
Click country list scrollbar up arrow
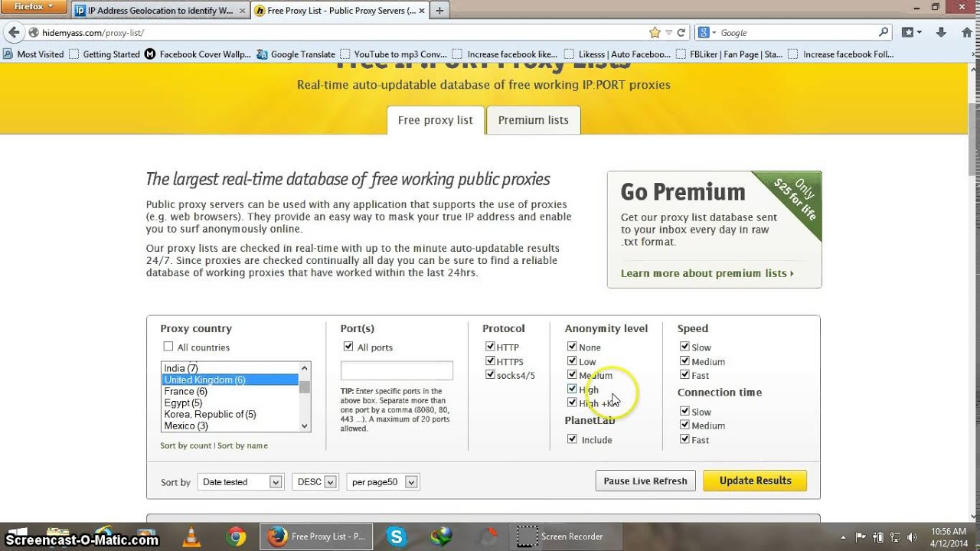coord(305,367)
